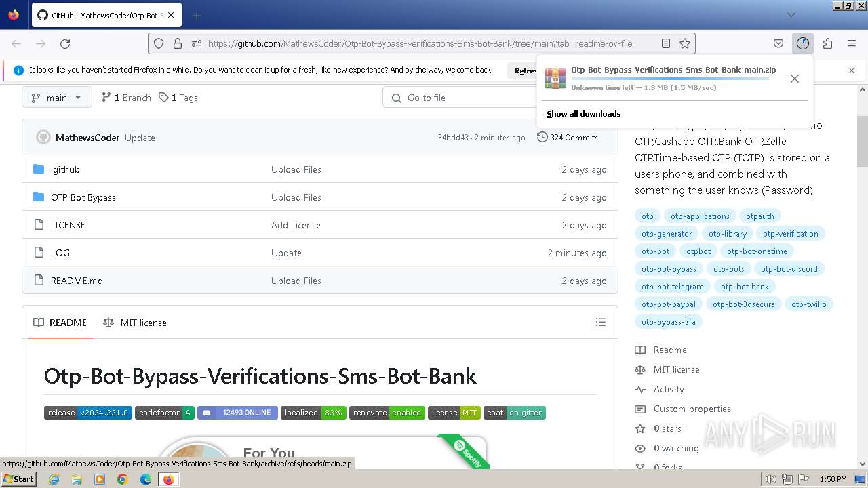Click the forward navigation arrow
868x488 pixels.
point(41,43)
